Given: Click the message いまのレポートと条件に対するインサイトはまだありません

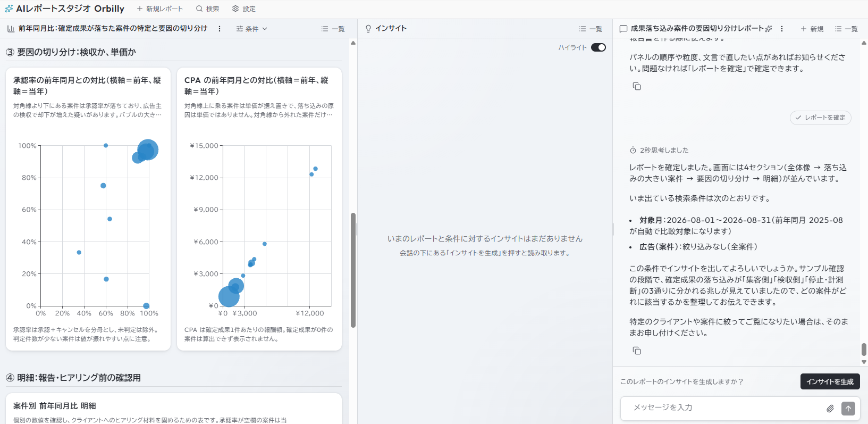Looking at the screenshot, I should (x=485, y=239).
